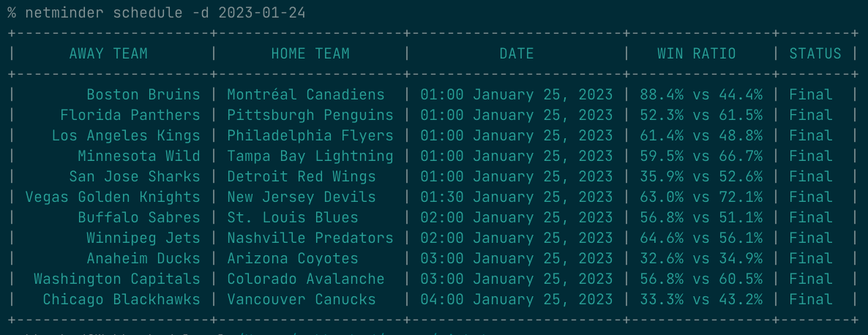Click the St. Louis Blues cell

(293, 217)
